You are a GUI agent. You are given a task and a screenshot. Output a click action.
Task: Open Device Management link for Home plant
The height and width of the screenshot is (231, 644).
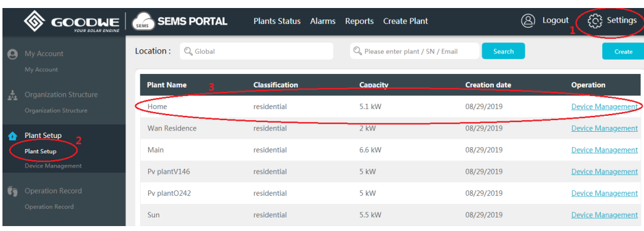[x=604, y=107]
